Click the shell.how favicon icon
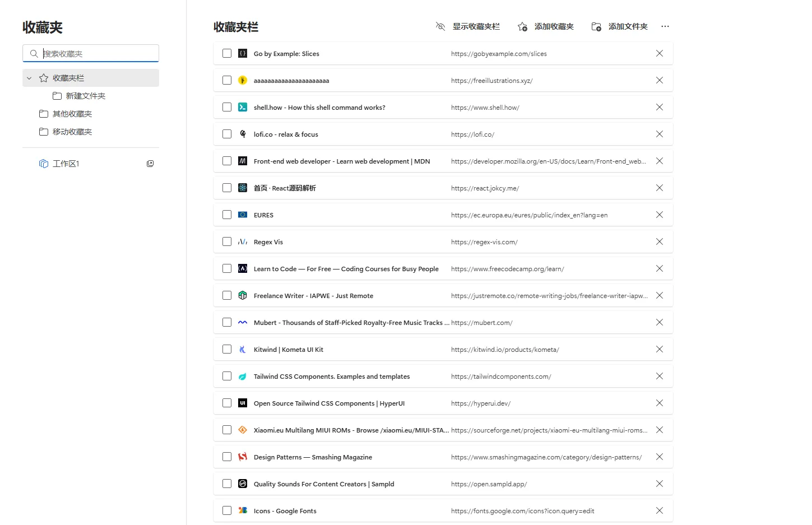This screenshot has width=812, height=525. [x=243, y=107]
